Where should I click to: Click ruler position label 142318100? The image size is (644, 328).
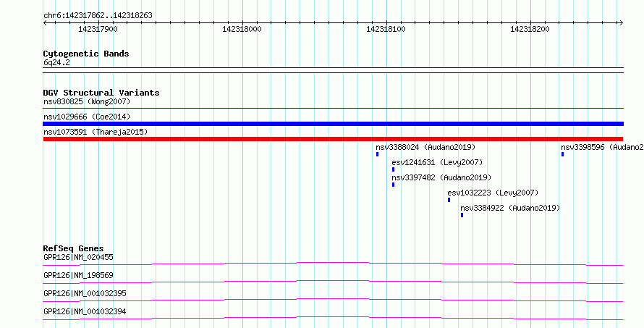(x=386, y=30)
